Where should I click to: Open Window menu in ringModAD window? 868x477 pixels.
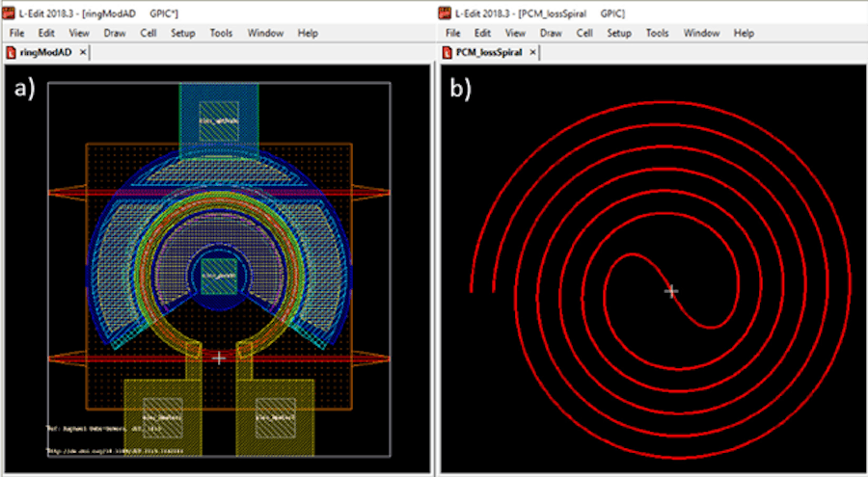pyautogui.click(x=265, y=33)
